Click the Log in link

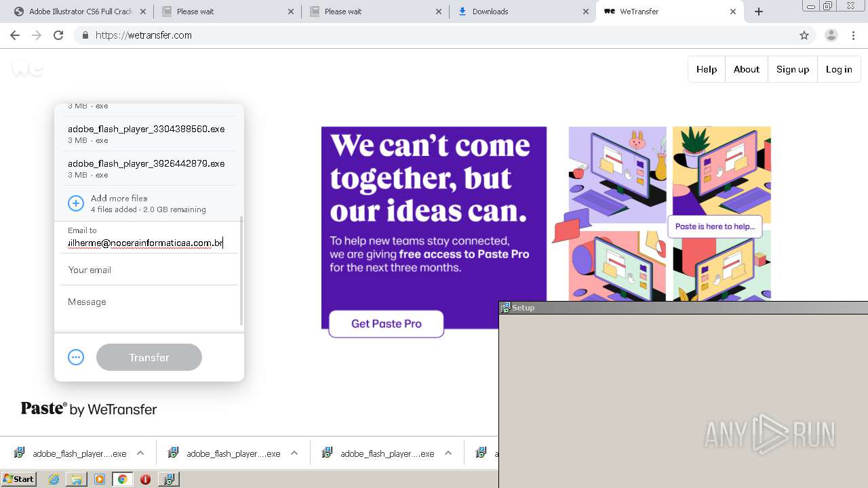(839, 69)
